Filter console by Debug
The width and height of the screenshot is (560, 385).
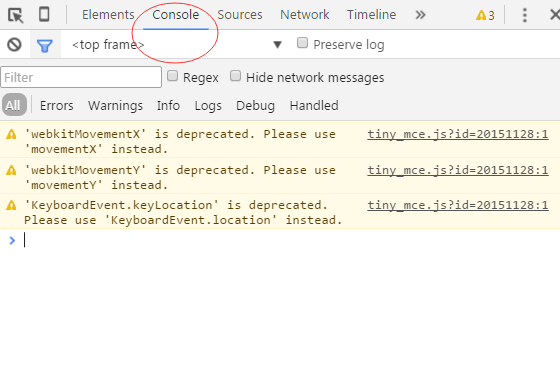click(x=255, y=106)
